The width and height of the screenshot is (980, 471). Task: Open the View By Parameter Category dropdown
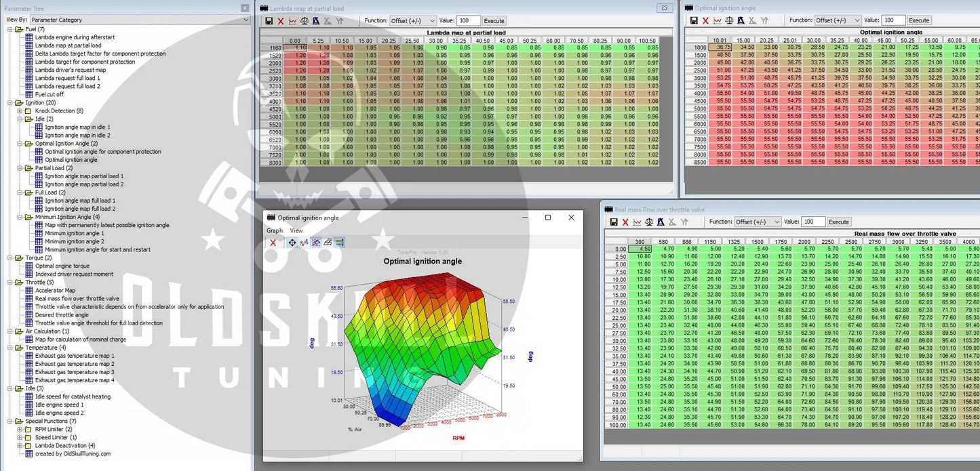point(140,20)
